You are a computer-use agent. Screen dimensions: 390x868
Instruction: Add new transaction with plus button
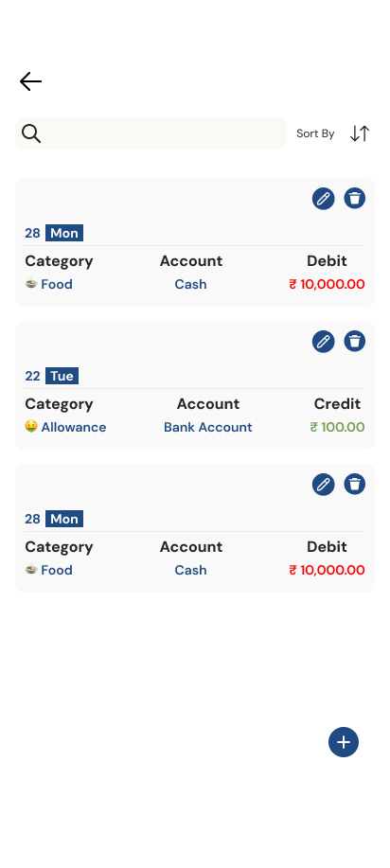point(344,742)
